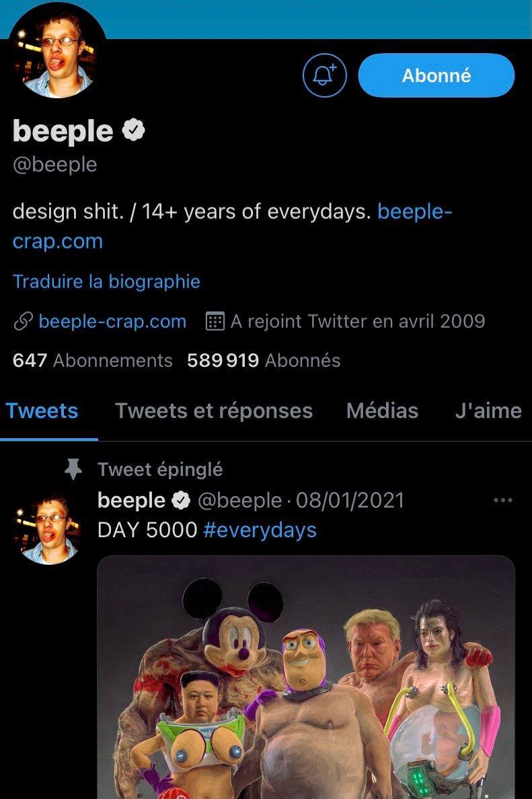
Task: Switch to Tweets et réponses tab
Action: pos(214,411)
